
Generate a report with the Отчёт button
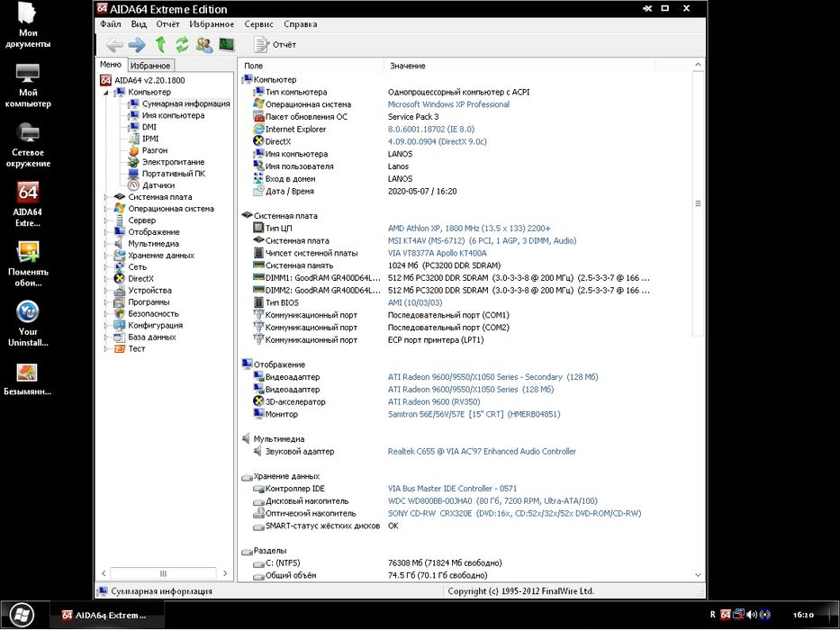click(275, 45)
